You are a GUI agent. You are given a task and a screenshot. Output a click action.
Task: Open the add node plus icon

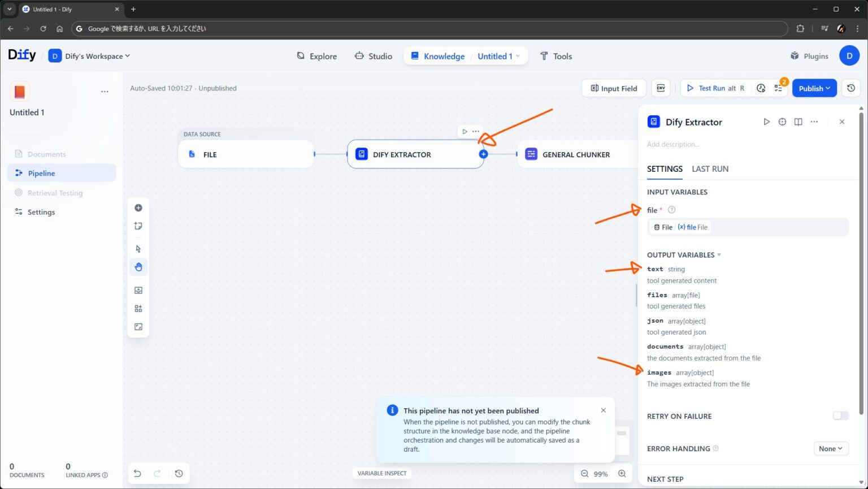(x=138, y=207)
